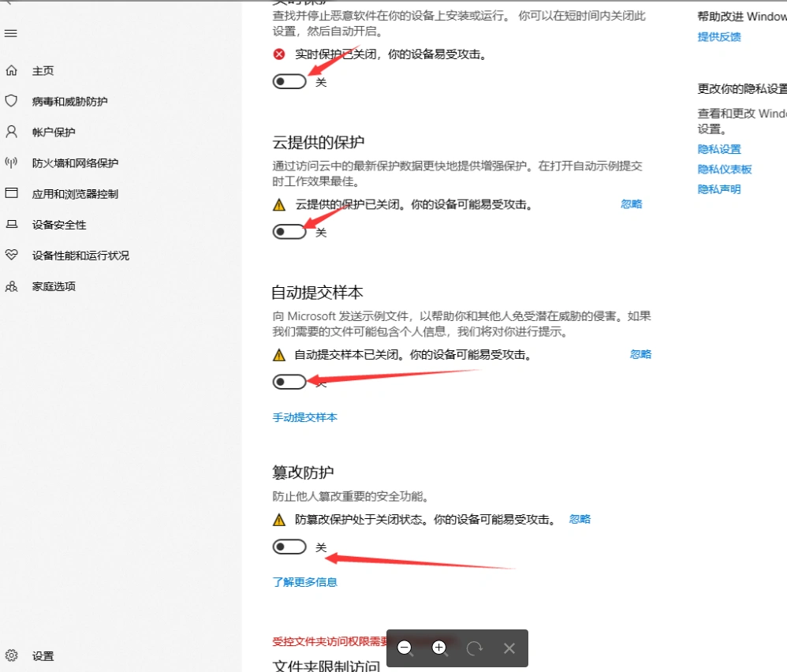
Task: Click the red error icon beside real-time protection
Action: click(279, 54)
